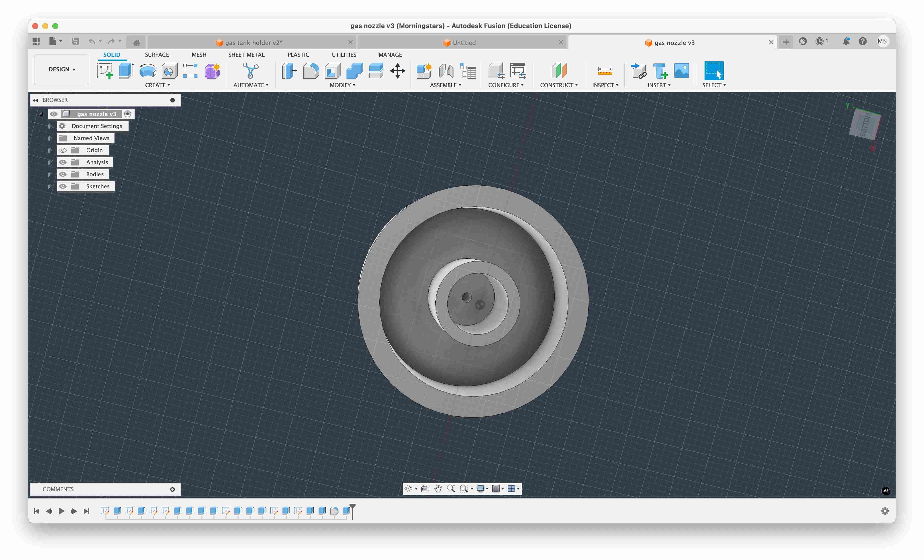Expand the COMMENTS panel
Screen dimensions: 924x560
coord(172,489)
